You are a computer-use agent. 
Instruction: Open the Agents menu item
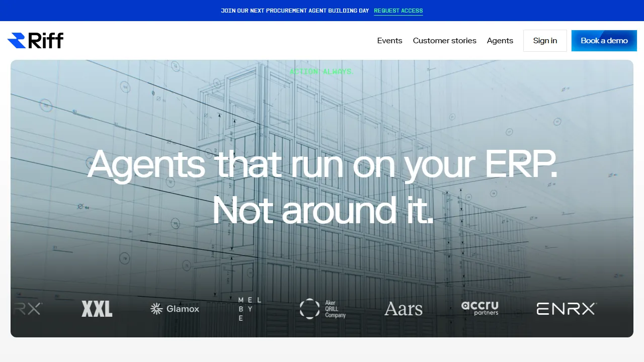click(500, 41)
